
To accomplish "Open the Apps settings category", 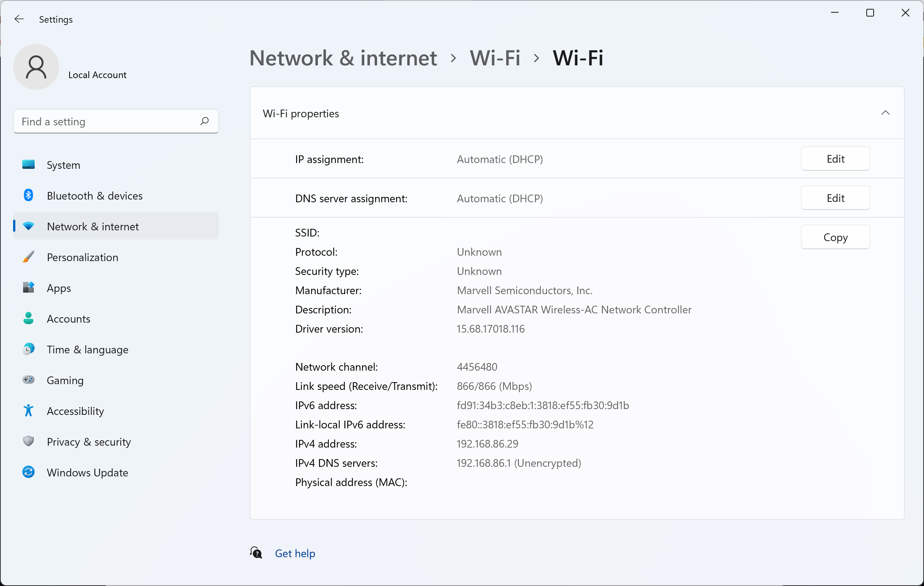I will pos(59,288).
